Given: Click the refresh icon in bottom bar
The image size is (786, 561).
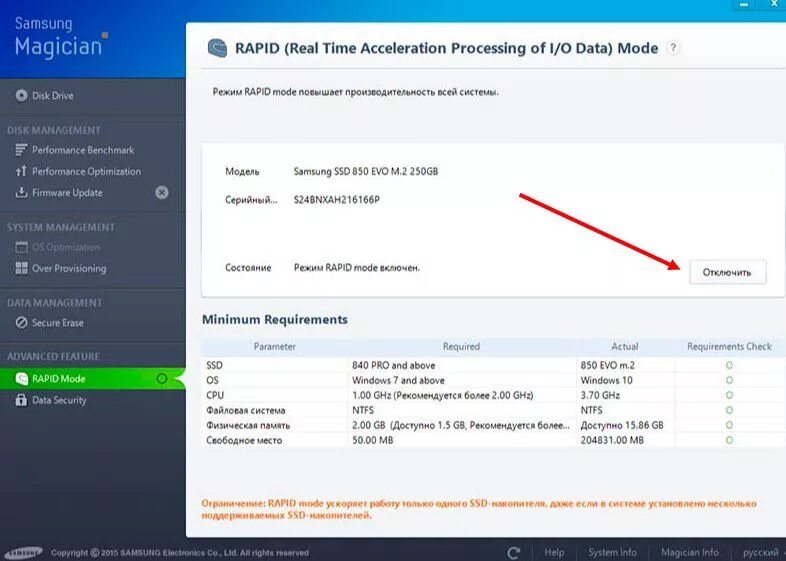Looking at the screenshot, I should (514, 553).
